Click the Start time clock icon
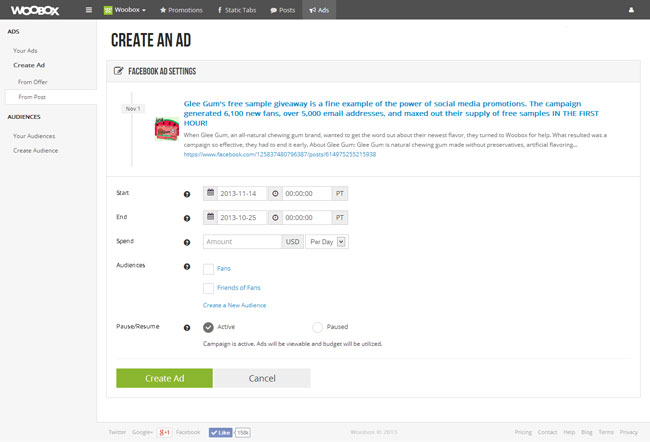 tap(275, 194)
